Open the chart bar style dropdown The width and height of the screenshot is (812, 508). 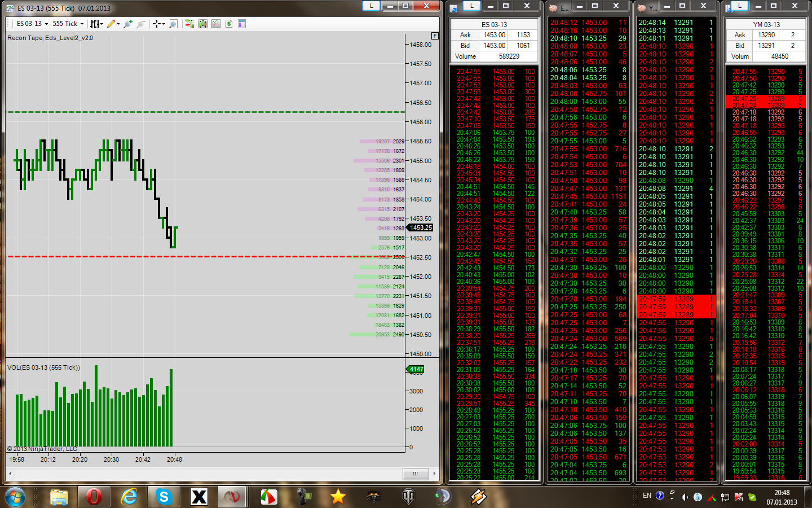click(97, 24)
